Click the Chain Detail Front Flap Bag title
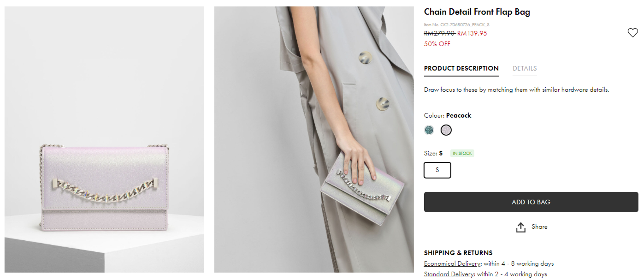 [x=477, y=12]
